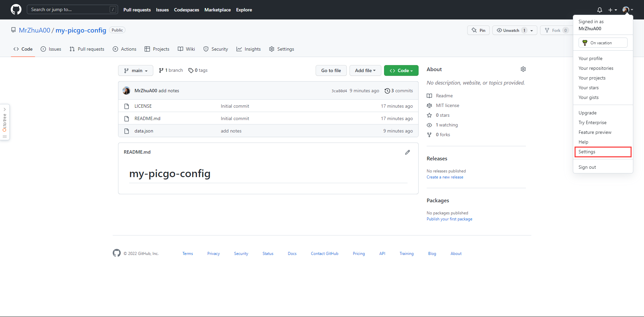Open the repository Settings tab

[281, 49]
